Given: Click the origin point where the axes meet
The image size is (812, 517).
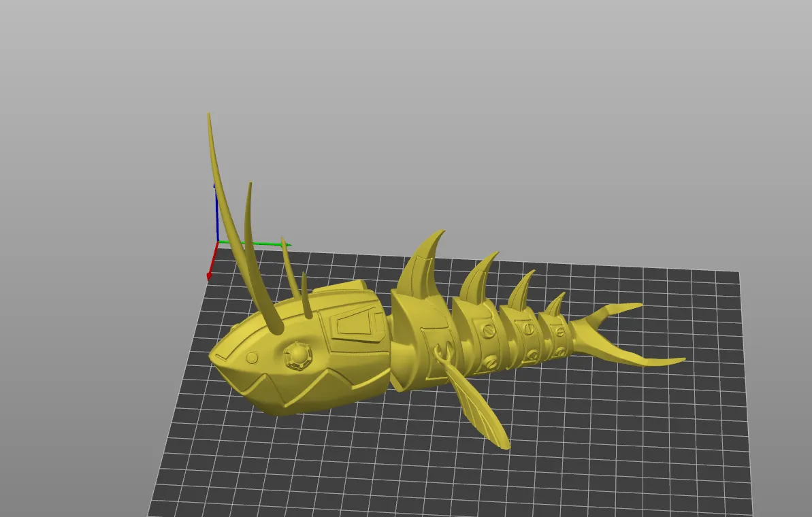Looking at the screenshot, I should [x=218, y=241].
